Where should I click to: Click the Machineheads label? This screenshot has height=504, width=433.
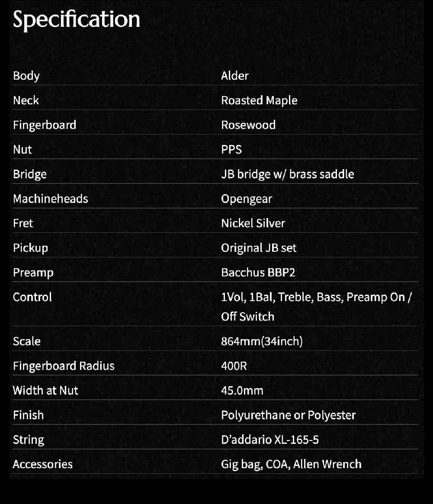tap(51, 199)
